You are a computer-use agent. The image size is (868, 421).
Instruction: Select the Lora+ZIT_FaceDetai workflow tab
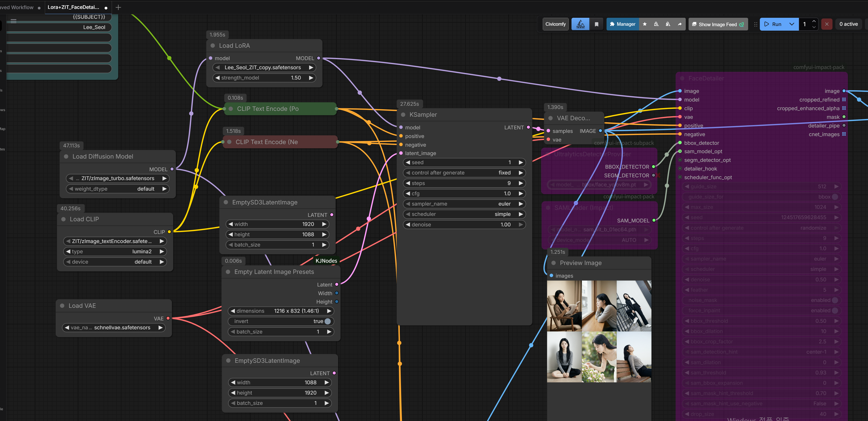[73, 7]
